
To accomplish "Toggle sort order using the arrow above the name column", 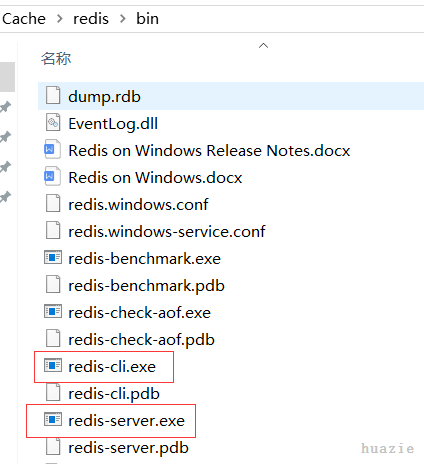I will pyautogui.click(x=263, y=45).
